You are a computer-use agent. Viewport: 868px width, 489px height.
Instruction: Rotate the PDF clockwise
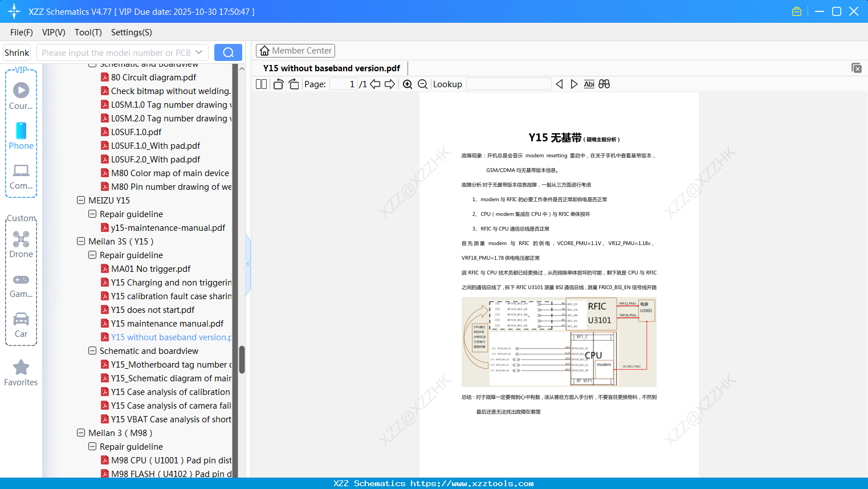(x=294, y=84)
